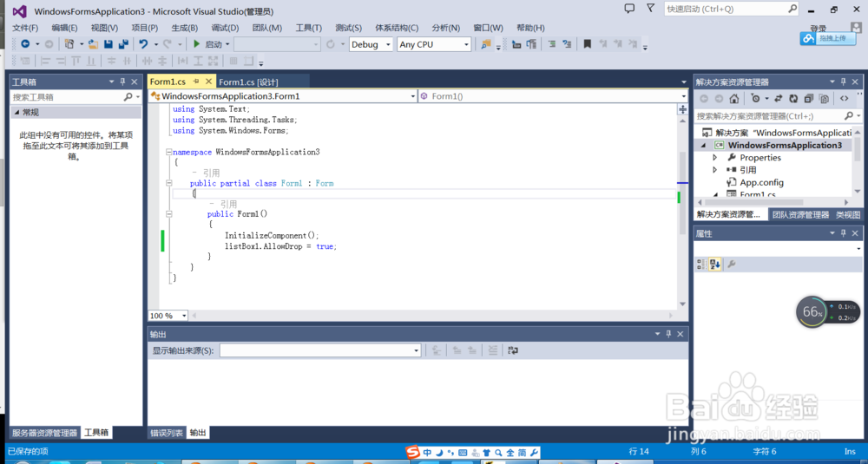This screenshot has width=868, height=464.
Task: Click Pending Changes Filter clock icon
Action: point(756,99)
